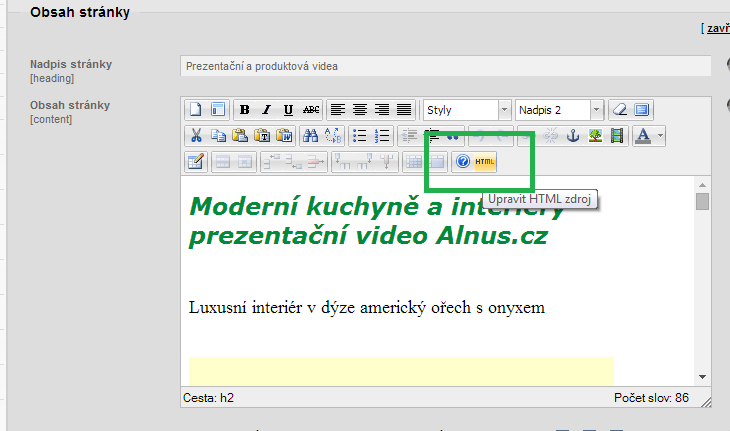Click the editor resize corner handle
Screen dimensions: 730x431
click(706, 402)
